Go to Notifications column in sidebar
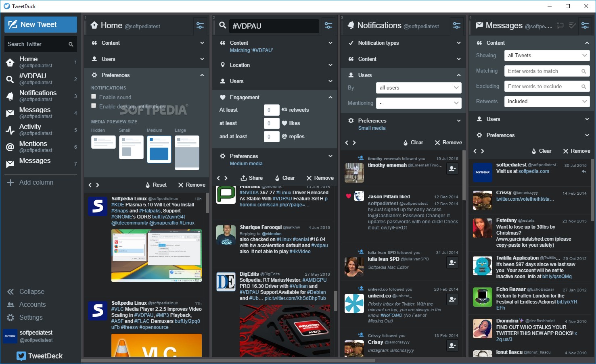Screen dimensions: 596x364 [x=40, y=96]
